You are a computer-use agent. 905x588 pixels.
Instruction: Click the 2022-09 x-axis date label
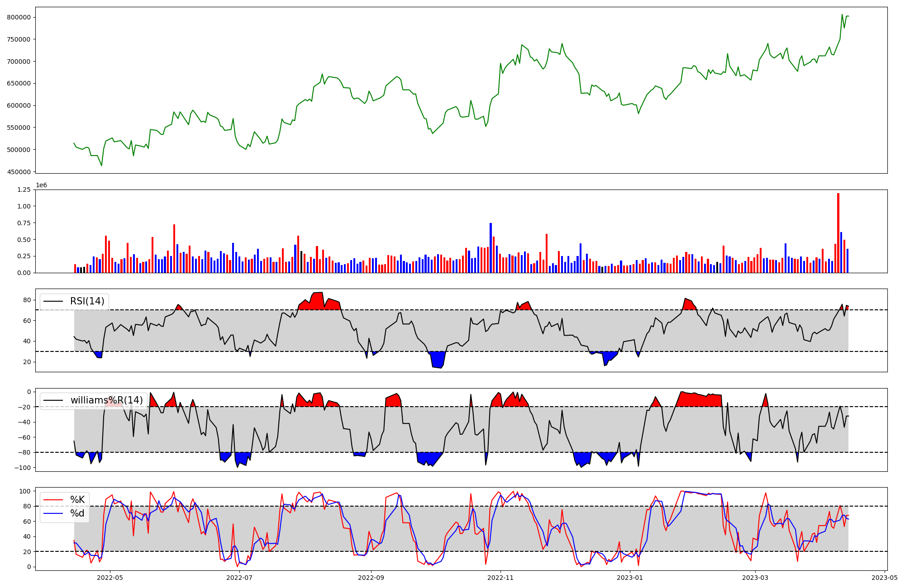pyautogui.click(x=371, y=578)
